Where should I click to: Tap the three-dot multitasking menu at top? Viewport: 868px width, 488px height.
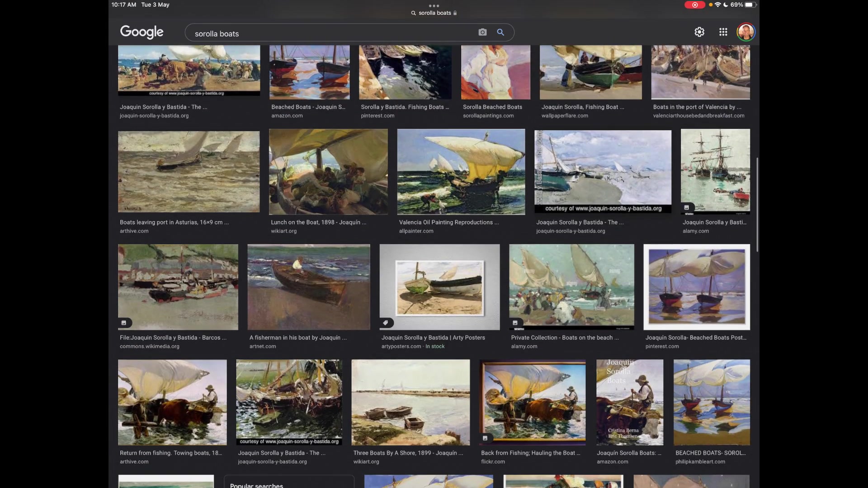point(434,6)
